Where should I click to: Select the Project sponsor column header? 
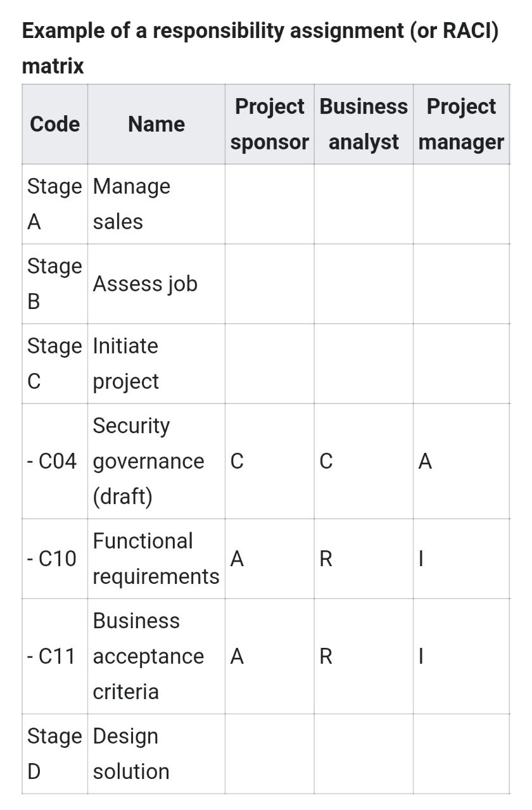269,124
